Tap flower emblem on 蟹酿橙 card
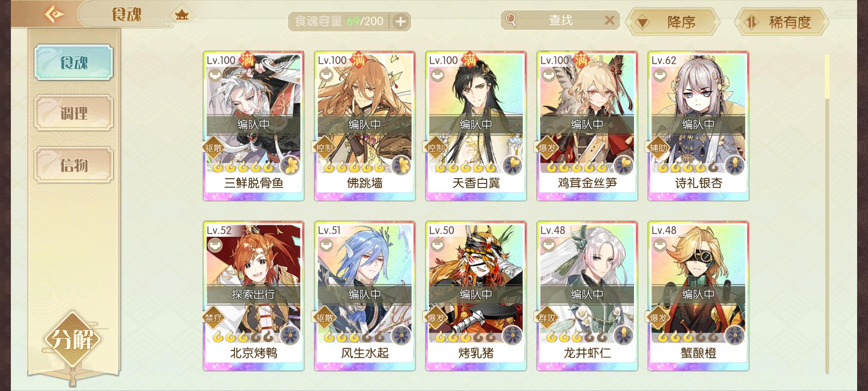 point(735,336)
